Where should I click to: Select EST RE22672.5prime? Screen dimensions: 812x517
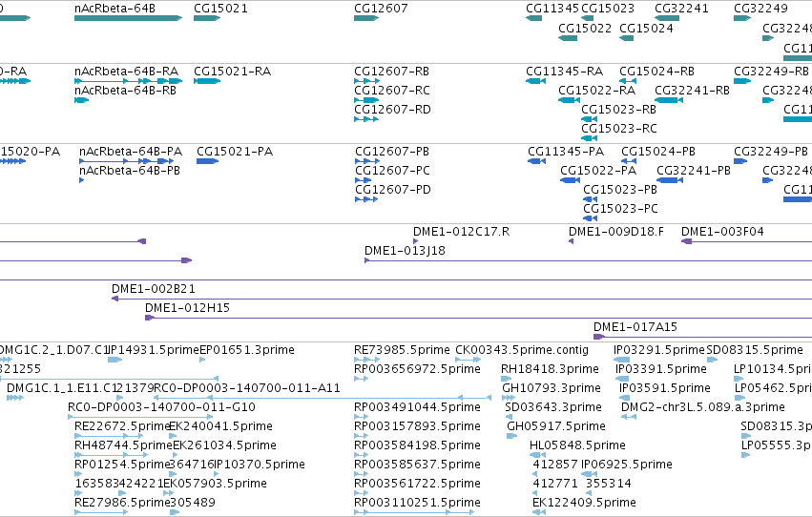click(x=109, y=436)
